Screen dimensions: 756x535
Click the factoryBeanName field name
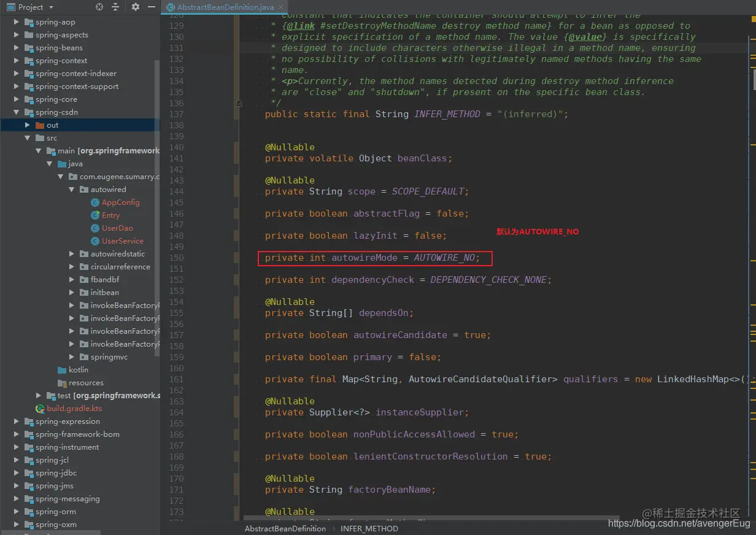(x=389, y=490)
